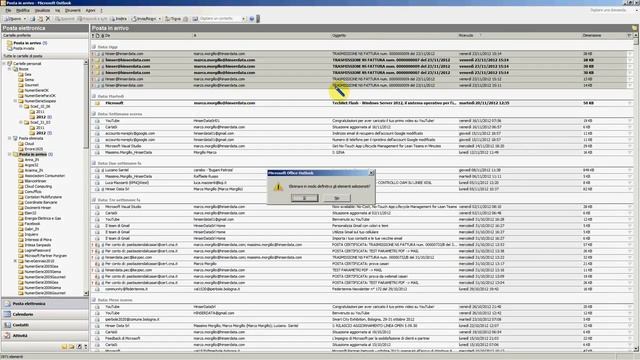The width and height of the screenshot is (640, 360).
Task: Click the move-to-folder toolbar icon
Action: tap(40, 19)
